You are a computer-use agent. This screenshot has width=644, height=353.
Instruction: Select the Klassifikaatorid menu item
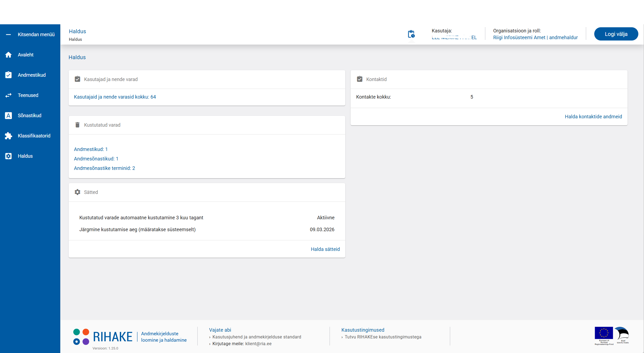click(x=34, y=136)
